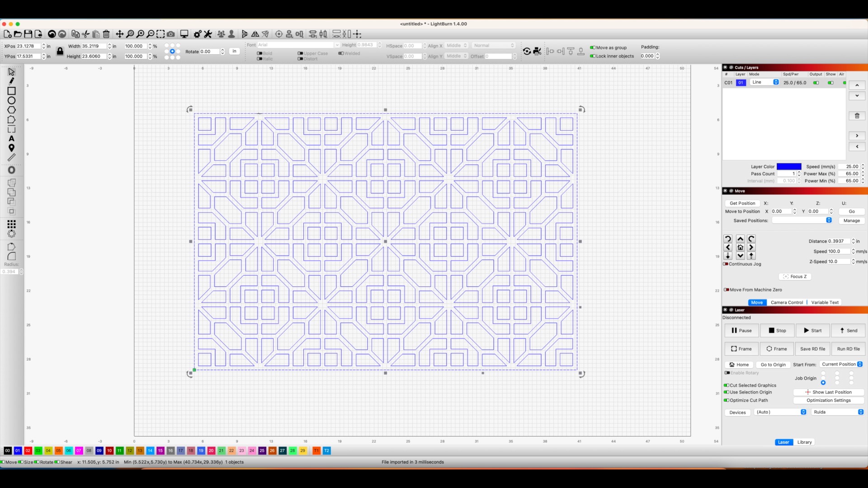Screen dimensions: 868x488
Task: Open Device Settings wrench icon
Action: point(208,34)
